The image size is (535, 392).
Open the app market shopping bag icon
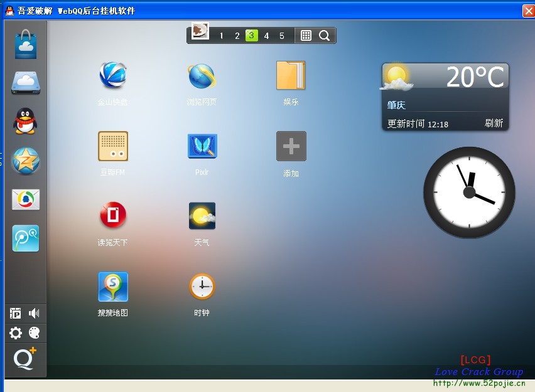click(x=26, y=45)
